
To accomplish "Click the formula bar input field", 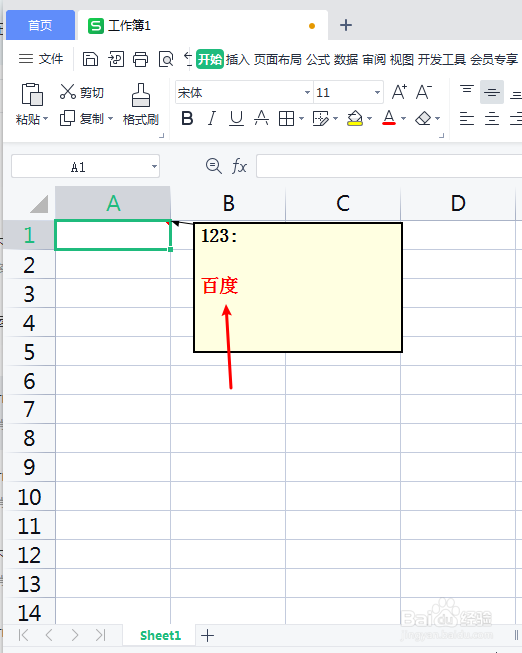I will 389,166.
